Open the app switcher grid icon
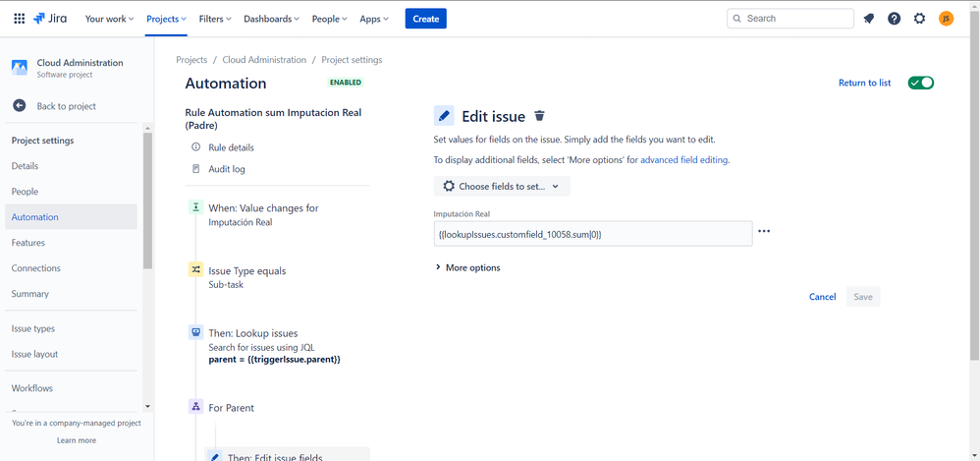 (x=20, y=18)
